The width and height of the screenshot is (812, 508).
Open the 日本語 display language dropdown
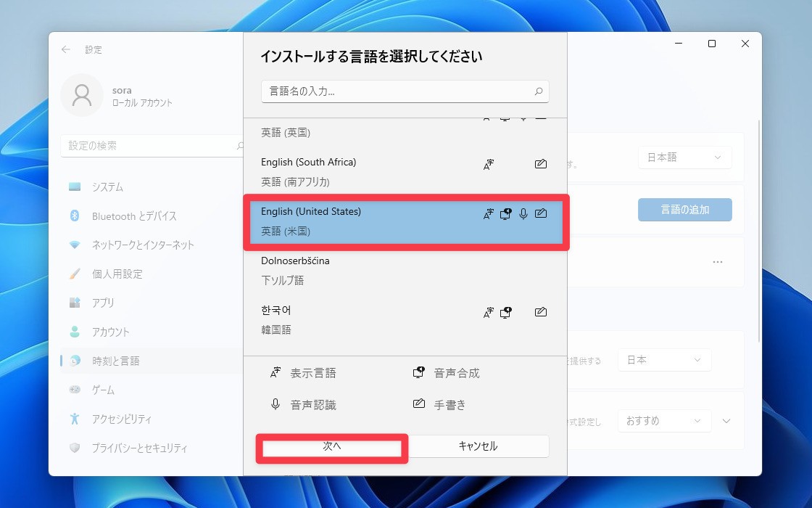click(684, 157)
